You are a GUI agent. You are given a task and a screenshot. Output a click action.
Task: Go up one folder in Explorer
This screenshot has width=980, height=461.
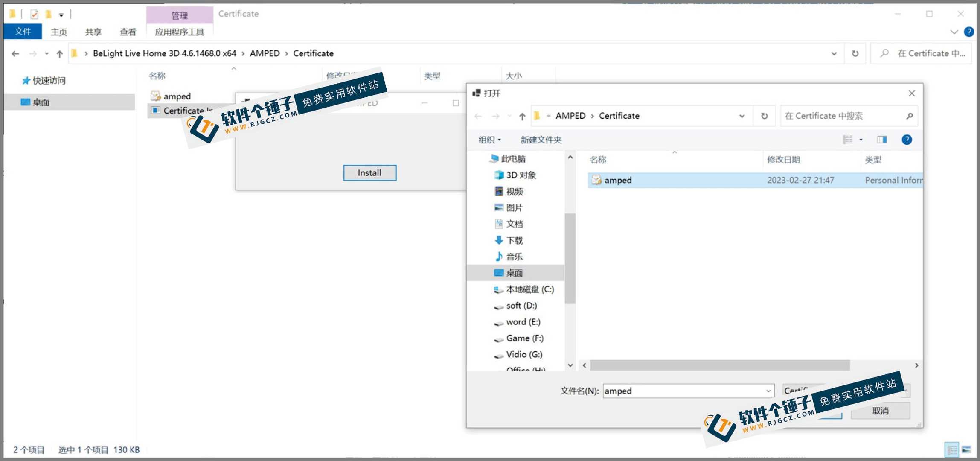[60, 54]
